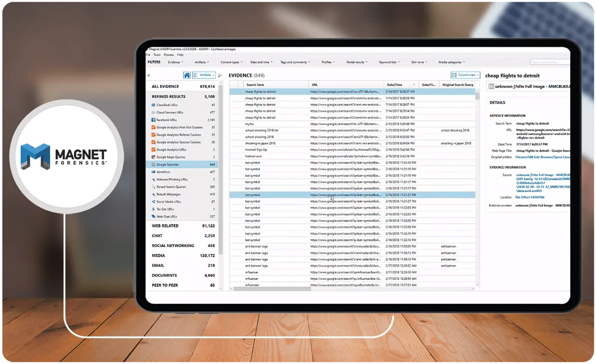Open the Skin tone filter dropdown
The height and width of the screenshot is (364, 596).
click(x=419, y=62)
